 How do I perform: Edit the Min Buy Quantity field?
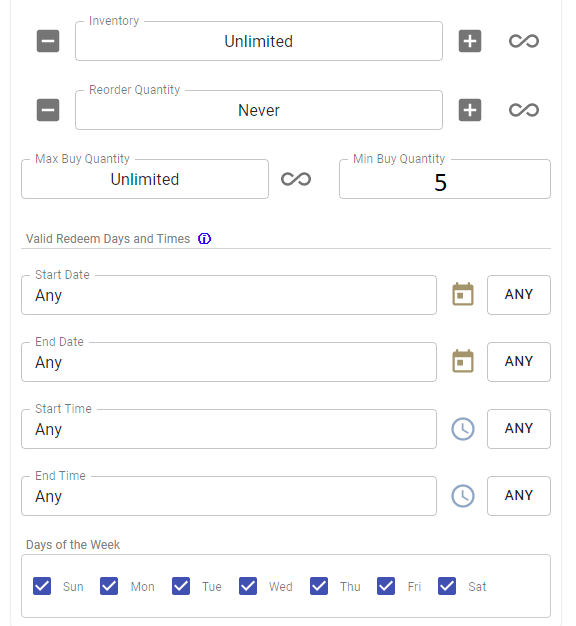point(445,179)
